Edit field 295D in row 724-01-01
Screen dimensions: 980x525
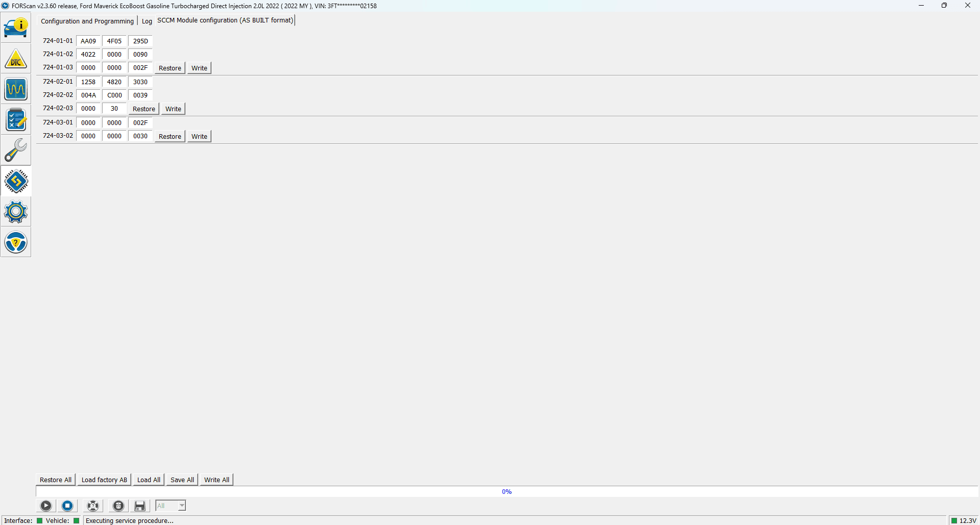140,41
